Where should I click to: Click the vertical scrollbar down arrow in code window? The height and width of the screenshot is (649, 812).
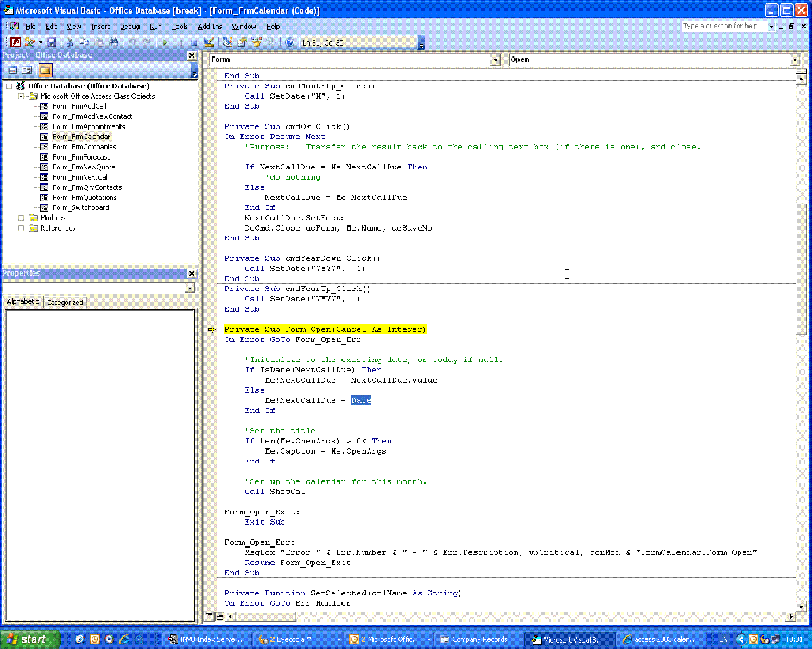tap(801, 606)
